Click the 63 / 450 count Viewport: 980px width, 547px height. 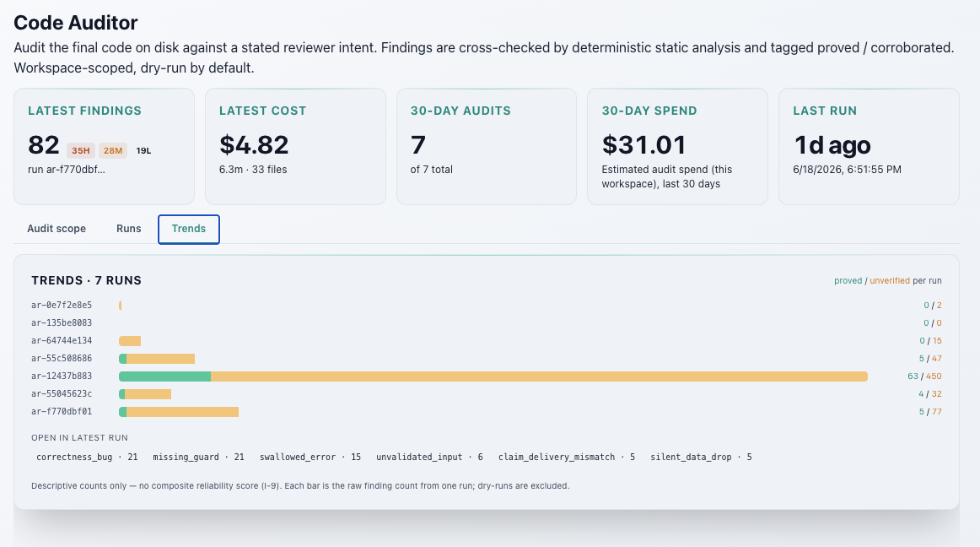click(x=924, y=376)
